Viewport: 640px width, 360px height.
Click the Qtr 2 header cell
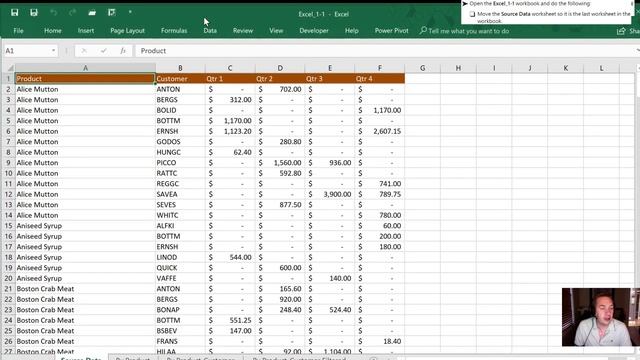pyautogui.click(x=280, y=78)
